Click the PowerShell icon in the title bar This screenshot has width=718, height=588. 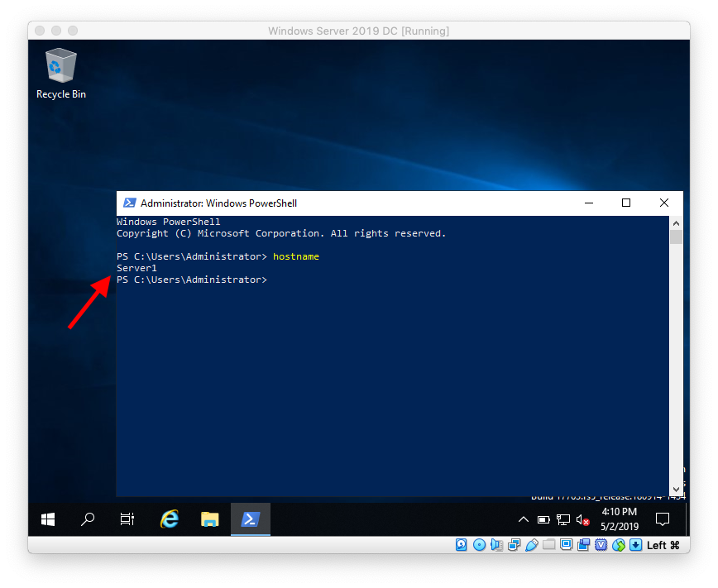(130, 203)
